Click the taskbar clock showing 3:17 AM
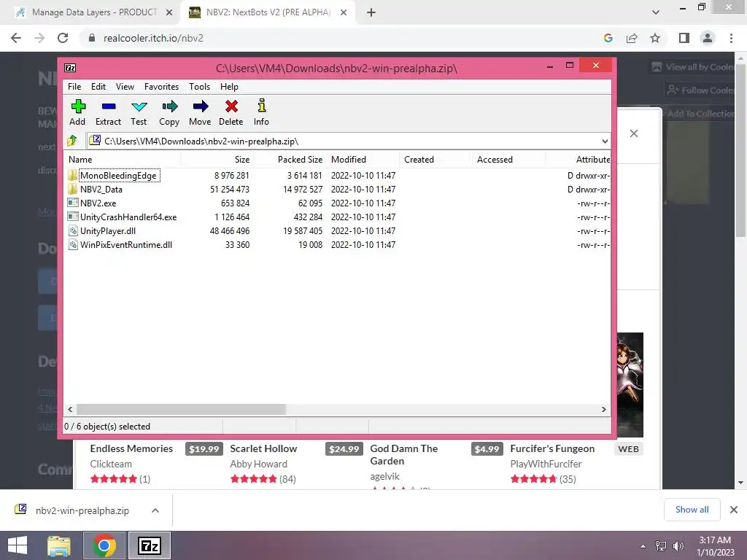The height and width of the screenshot is (560, 747). tap(715, 546)
